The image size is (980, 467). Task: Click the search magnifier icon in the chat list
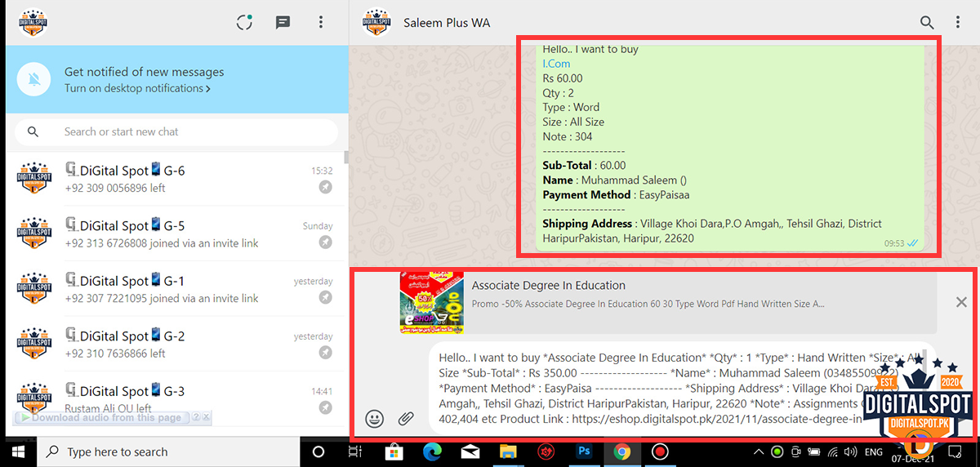33,131
